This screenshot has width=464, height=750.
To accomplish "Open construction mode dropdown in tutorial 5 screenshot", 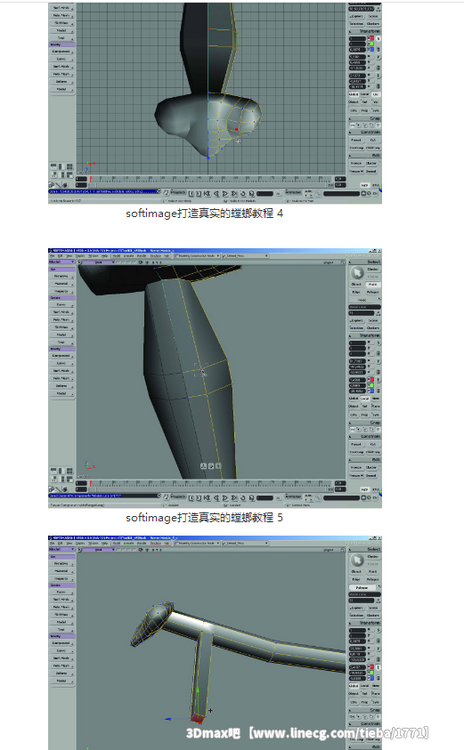I will click(197, 256).
